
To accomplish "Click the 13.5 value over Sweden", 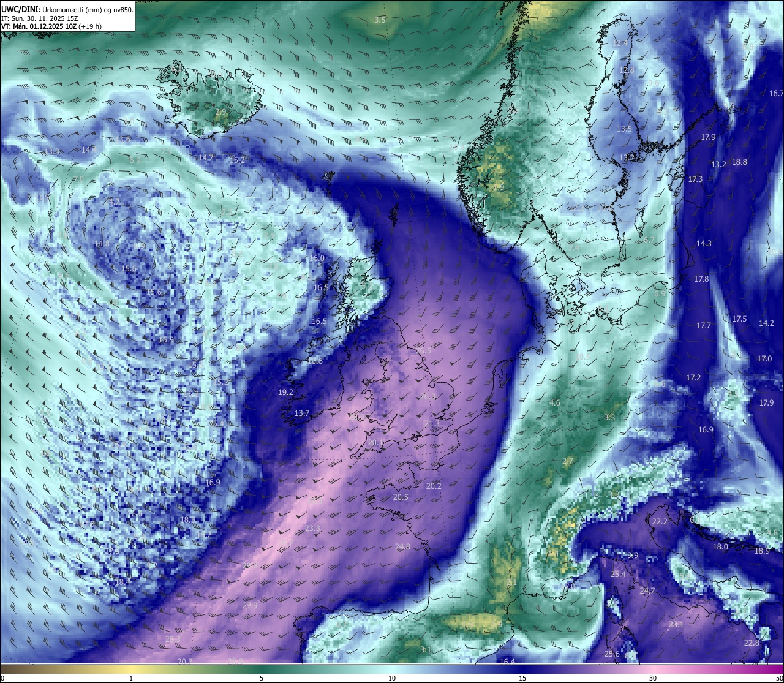I will coord(625,129).
